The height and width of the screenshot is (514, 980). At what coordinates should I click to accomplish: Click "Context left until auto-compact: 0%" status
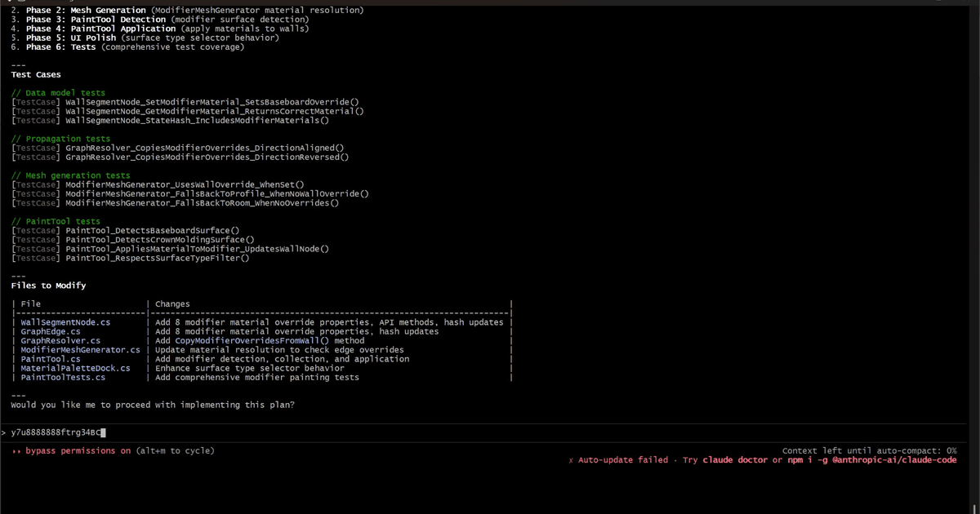pyautogui.click(x=870, y=450)
